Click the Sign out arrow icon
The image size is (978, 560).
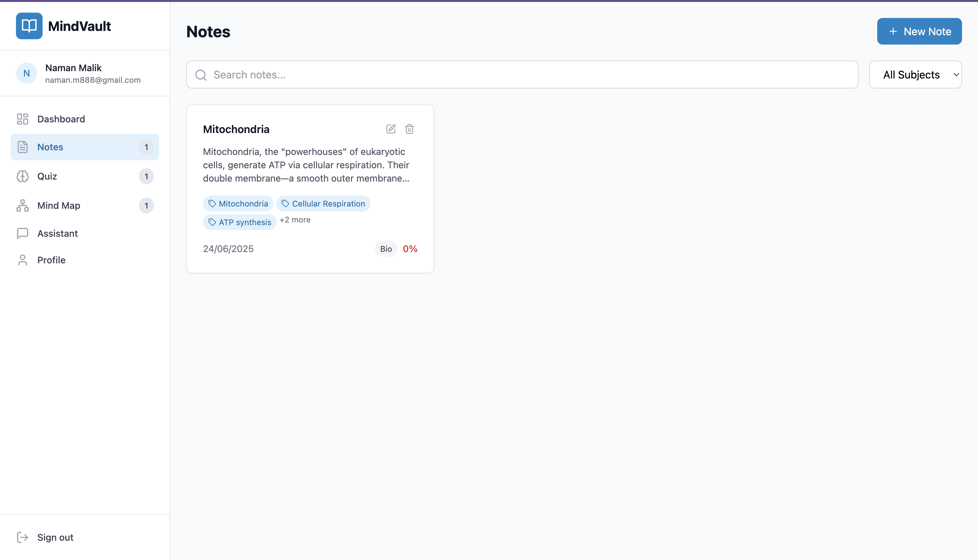coord(22,537)
